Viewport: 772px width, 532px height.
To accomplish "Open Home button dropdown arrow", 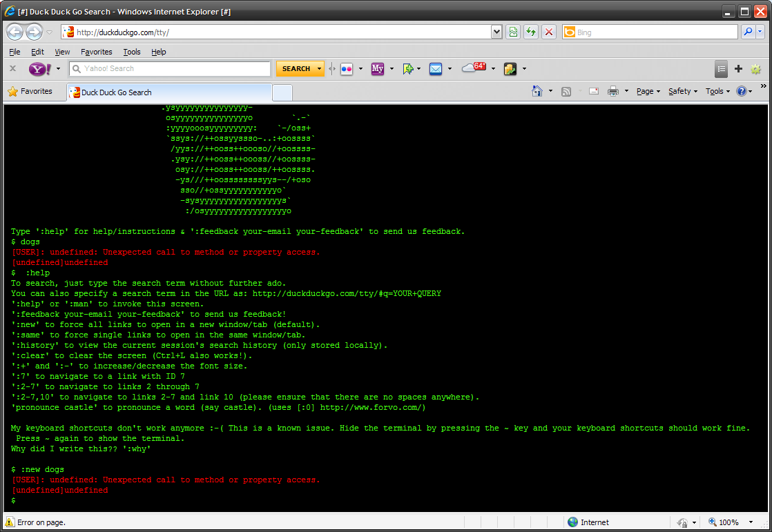I will point(550,91).
